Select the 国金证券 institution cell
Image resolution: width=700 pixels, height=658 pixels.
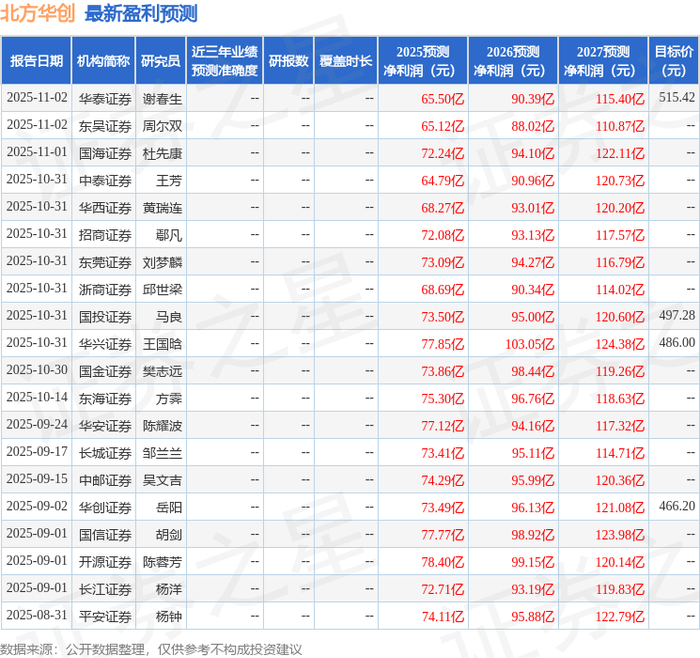[105, 371]
